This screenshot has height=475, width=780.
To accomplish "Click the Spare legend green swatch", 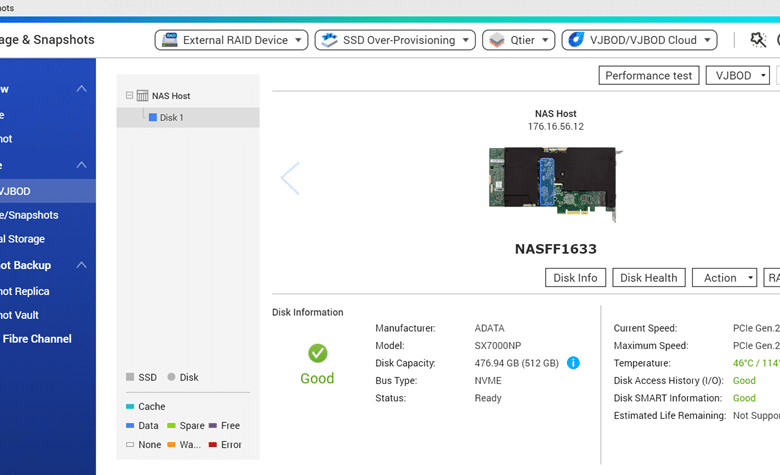I will pyautogui.click(x=172, y=425).
